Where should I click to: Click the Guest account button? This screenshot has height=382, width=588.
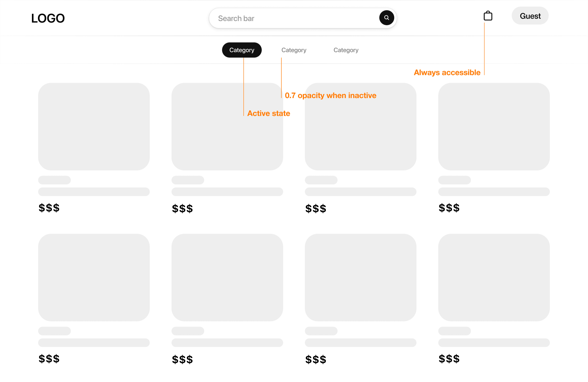(x=530, y=16)
